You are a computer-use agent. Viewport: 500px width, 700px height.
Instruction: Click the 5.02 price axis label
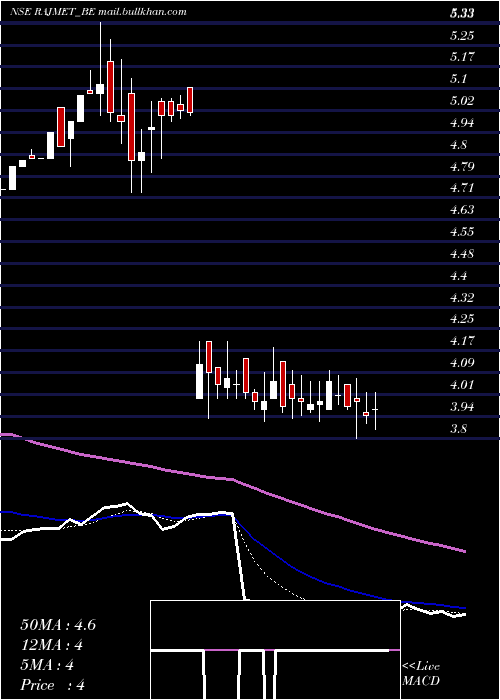pos(462,101)
